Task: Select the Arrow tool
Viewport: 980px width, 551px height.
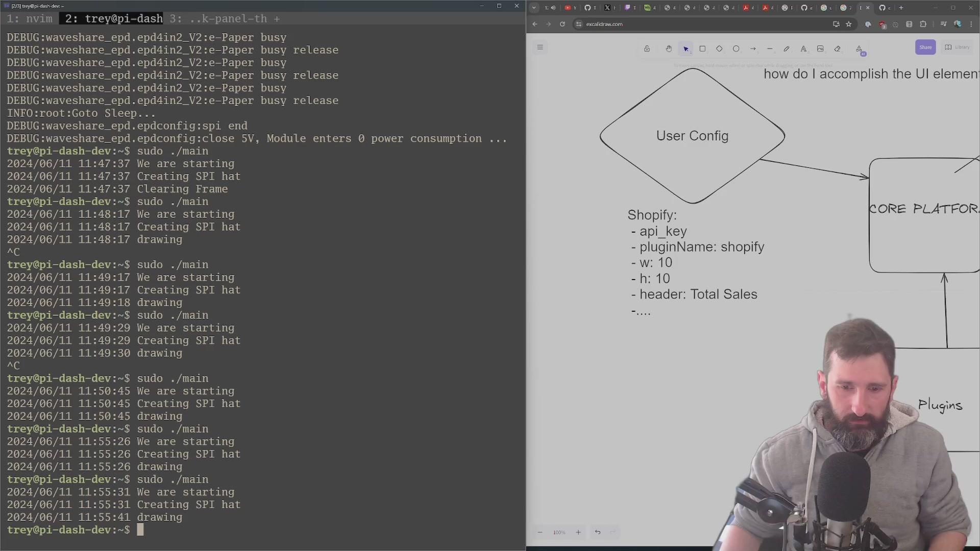Action: (x=753, y=49)
